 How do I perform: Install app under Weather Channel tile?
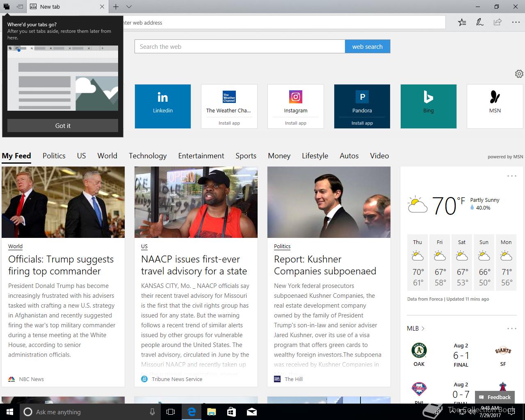pos(229,123)
